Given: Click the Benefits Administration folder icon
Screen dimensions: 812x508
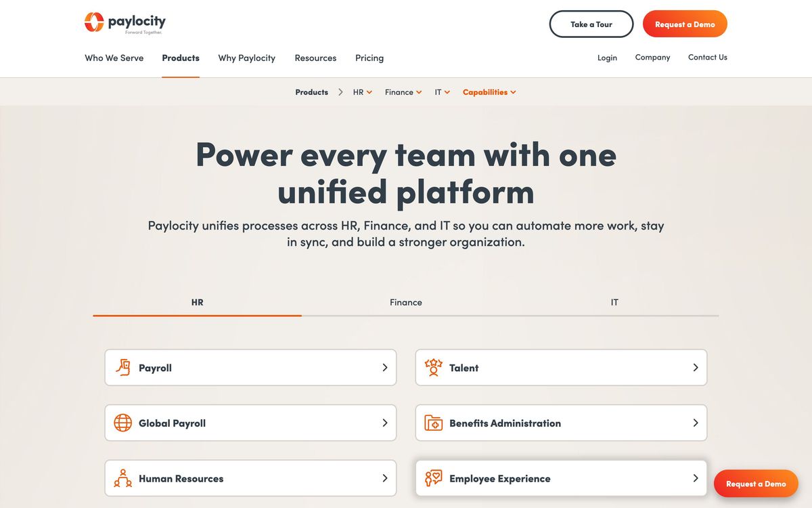Looking at the screenshot, I should click(x=433, y=423).
